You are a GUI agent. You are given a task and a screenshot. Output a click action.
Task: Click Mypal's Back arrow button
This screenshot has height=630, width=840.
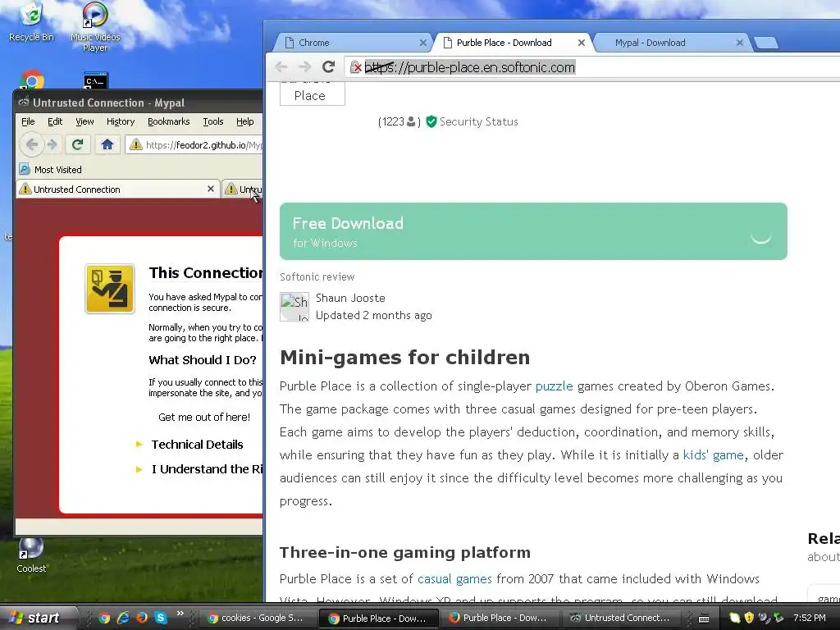pos(32,144)
